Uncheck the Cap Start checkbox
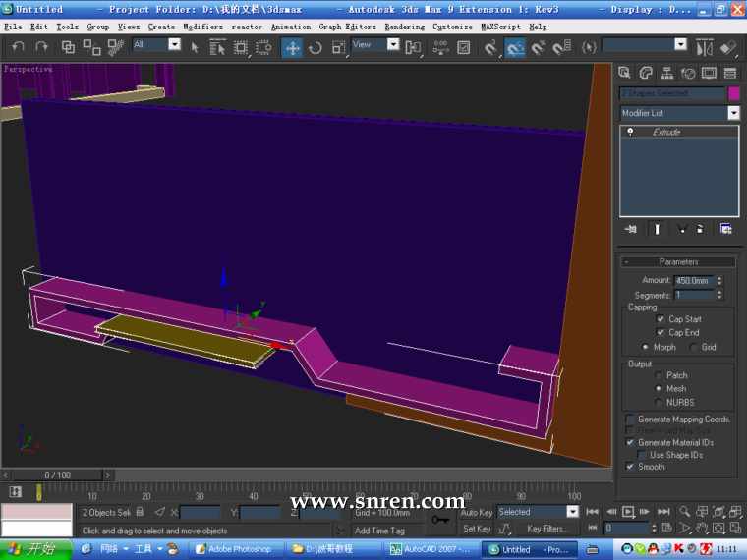The image size is (747, 560). pyautogui.click(x=661, y=319)
